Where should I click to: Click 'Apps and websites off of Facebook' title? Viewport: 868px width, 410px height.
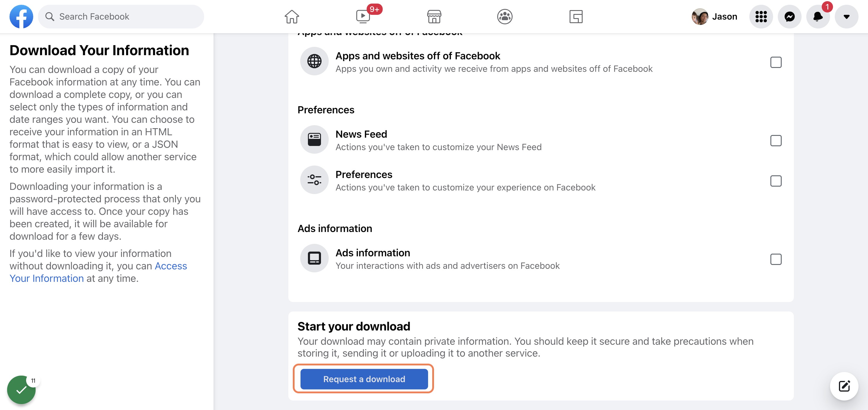418,56
